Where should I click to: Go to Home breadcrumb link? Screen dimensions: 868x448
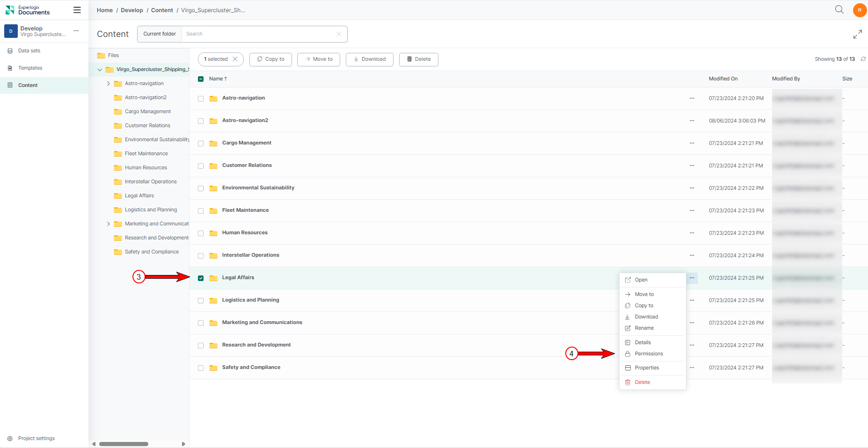click(105, 10)
